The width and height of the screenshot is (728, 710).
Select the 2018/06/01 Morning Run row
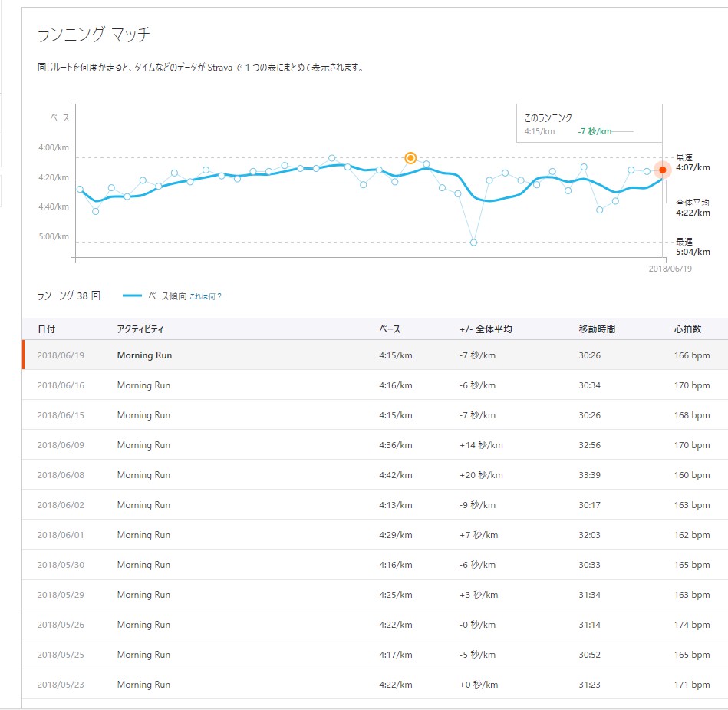pos(143,535)
